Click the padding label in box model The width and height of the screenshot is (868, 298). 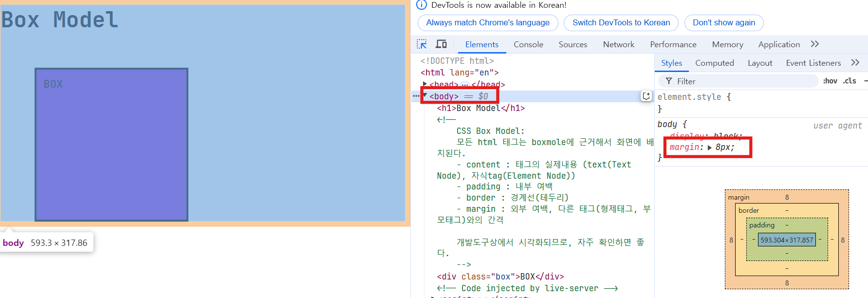[x=762, y=225]
